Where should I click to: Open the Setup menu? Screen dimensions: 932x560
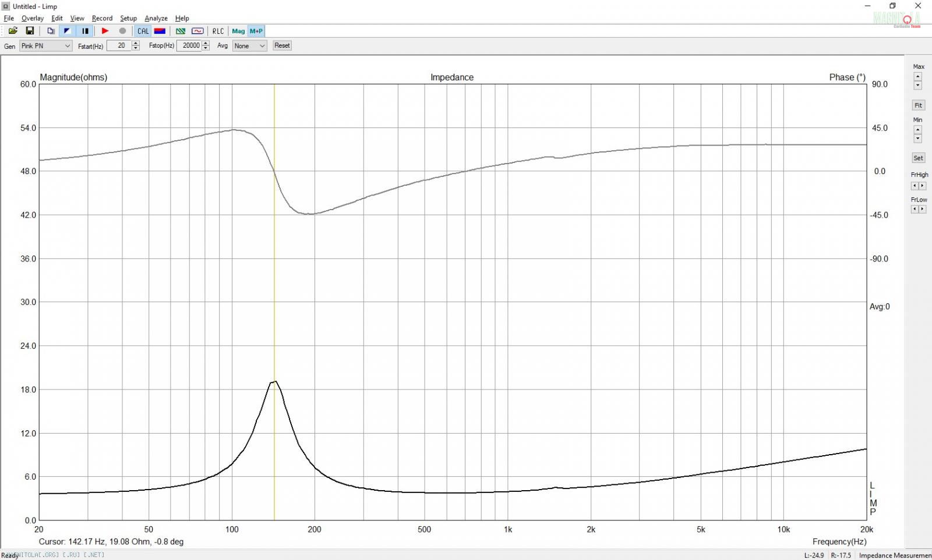click(x=128, y=18)
